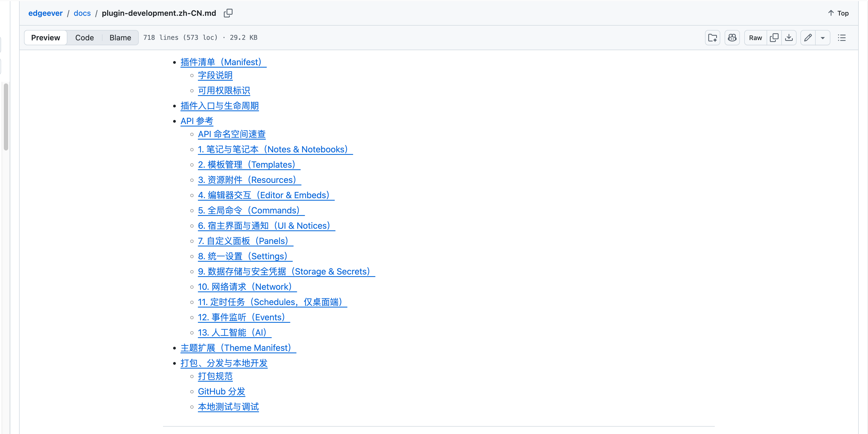Open Commands section link
The width and height of the screenshot is (868, 434).
coord(251,211)
